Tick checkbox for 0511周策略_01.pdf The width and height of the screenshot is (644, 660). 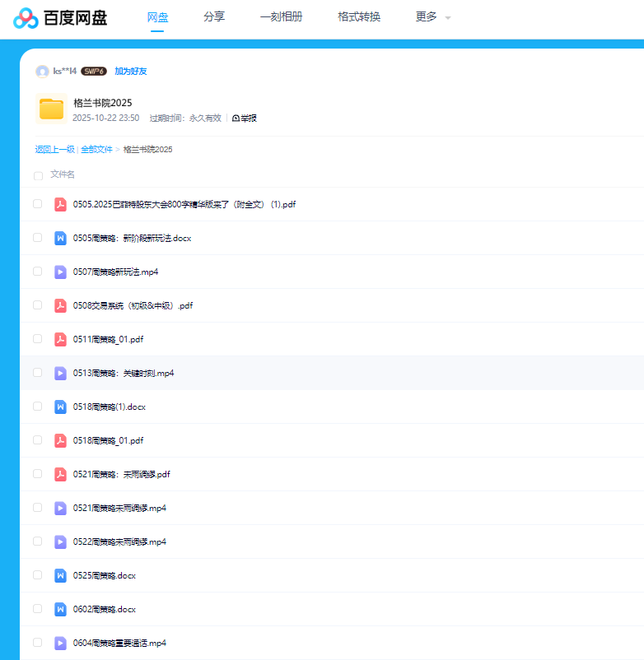point(38,338)
